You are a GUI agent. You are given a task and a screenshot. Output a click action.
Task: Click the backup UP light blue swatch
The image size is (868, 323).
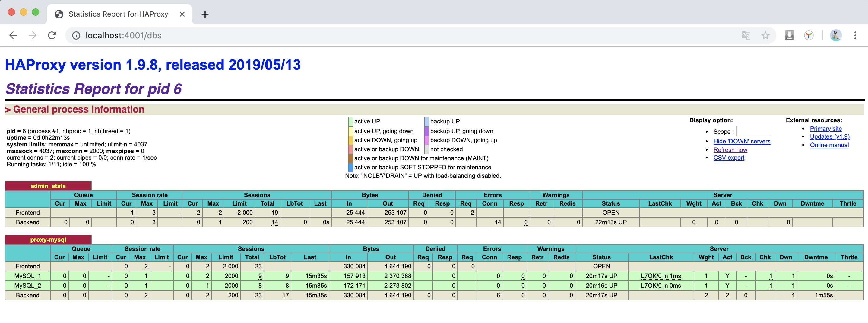click(426, 121)
